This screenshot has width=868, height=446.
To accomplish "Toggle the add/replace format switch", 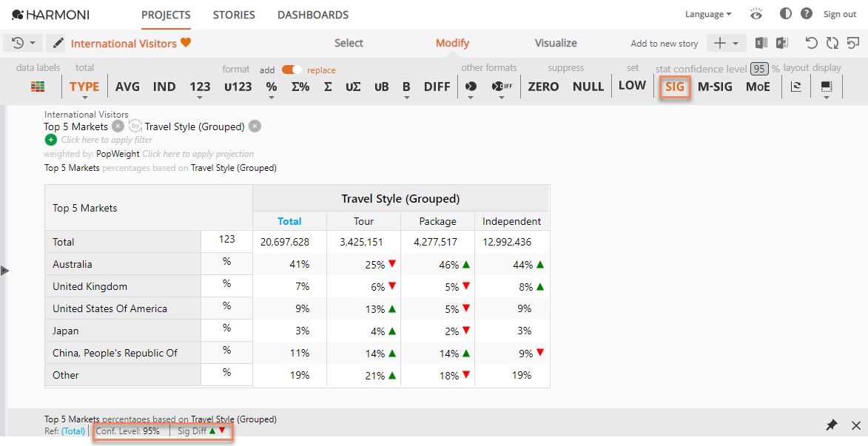I will pyautogui.click(x=292, y=70).
